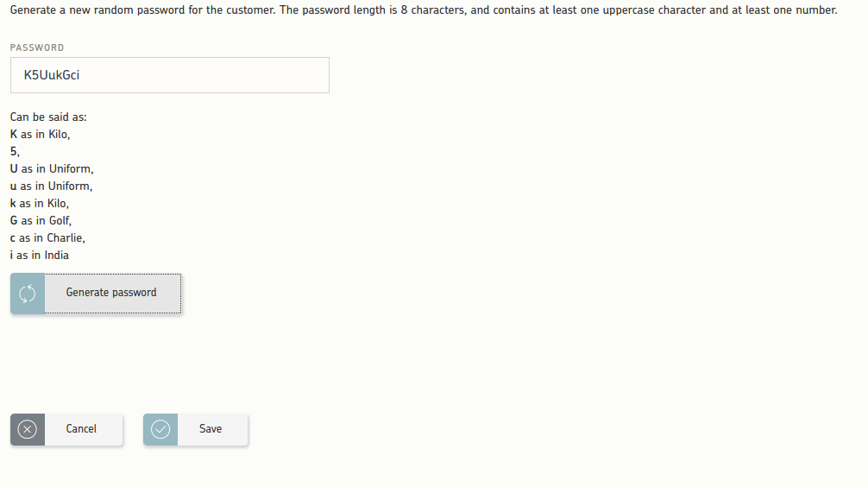Screen dimensions: 868x487
Task: Click the word "Golf" in the spelling list
Action: click(x=60, y=220)
